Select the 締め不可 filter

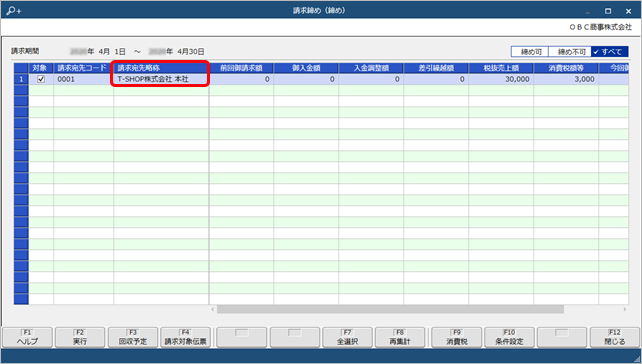[x=570, y=52]
